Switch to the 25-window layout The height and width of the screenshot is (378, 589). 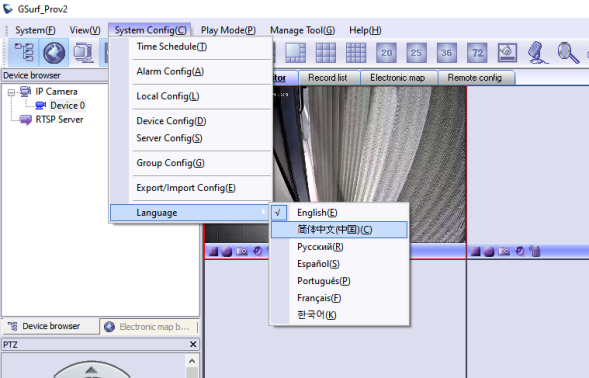tap(416, 53)
